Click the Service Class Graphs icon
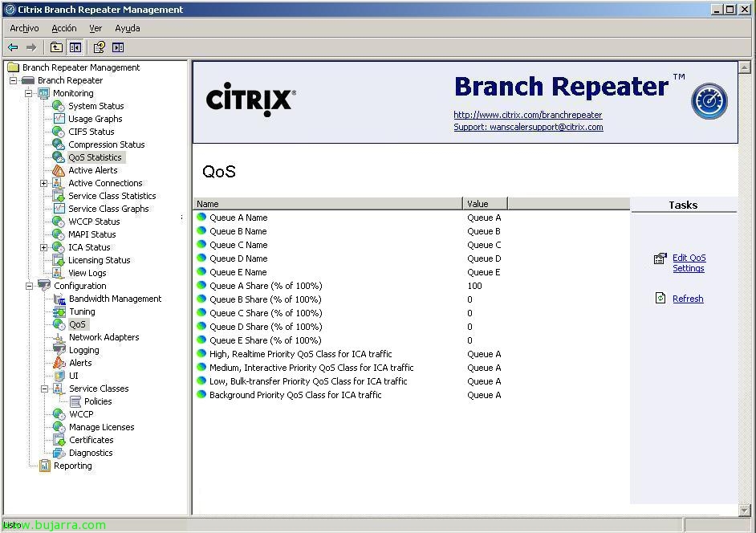 pos(59,209)
